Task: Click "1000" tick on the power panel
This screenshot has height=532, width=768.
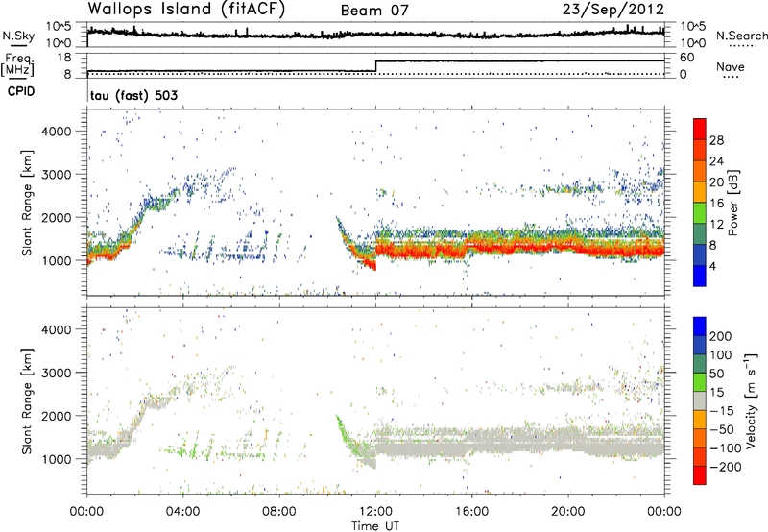Action: pos(56,260)
